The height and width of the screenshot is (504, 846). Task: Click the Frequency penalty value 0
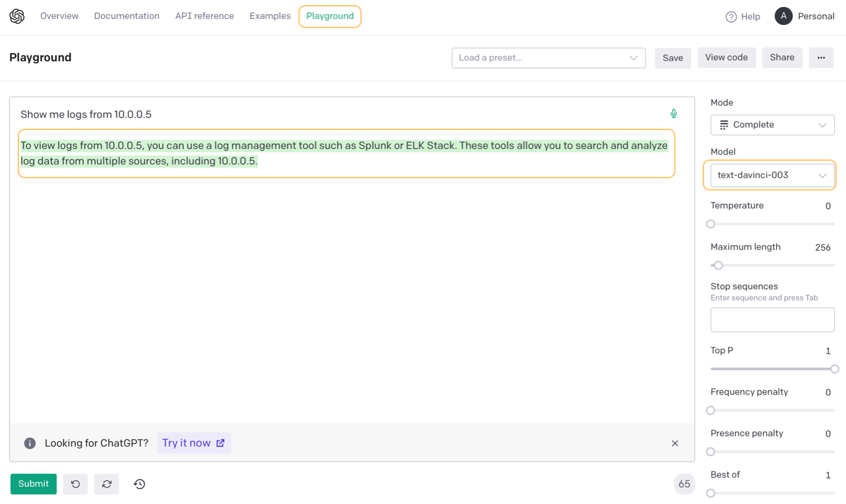(x=828, y=393)
